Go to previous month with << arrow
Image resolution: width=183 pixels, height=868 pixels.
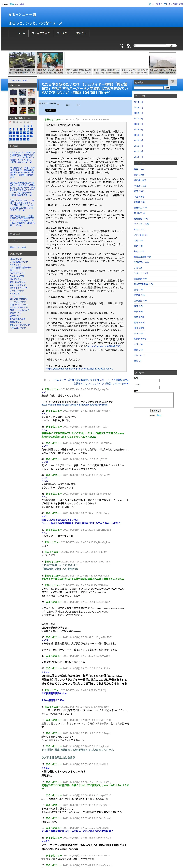(11, 118)
